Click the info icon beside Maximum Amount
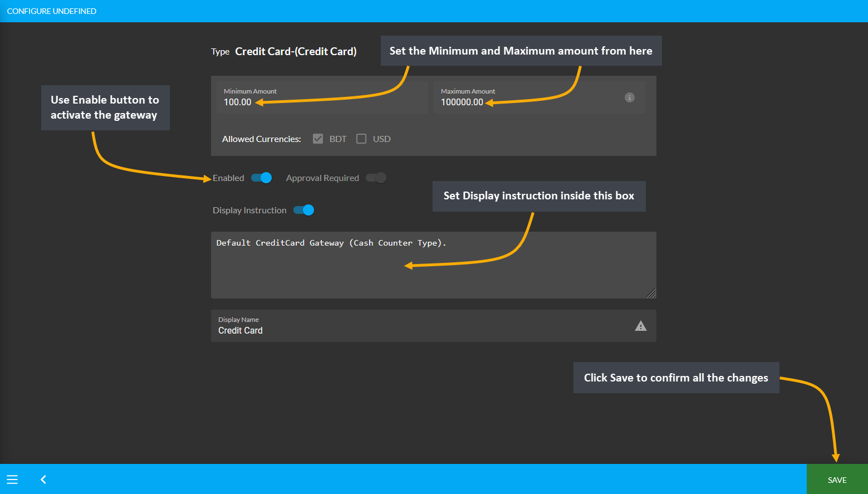868x494 pixels. (630, 97)
